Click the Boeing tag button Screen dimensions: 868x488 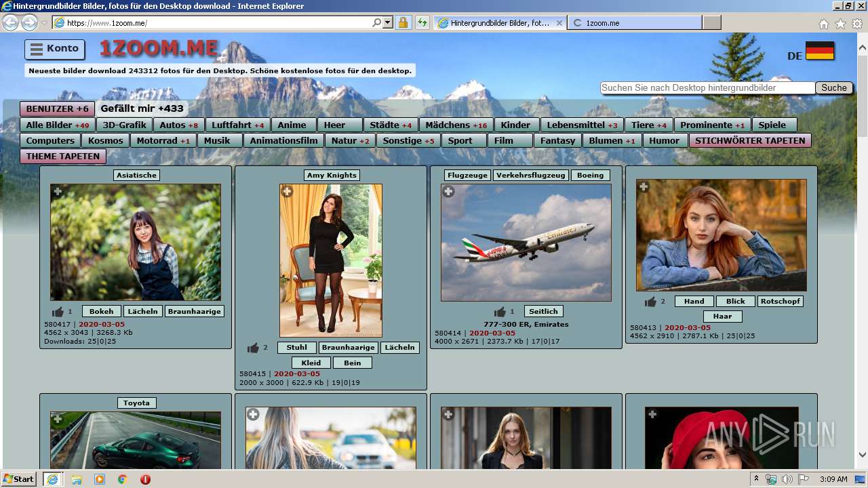590,175
